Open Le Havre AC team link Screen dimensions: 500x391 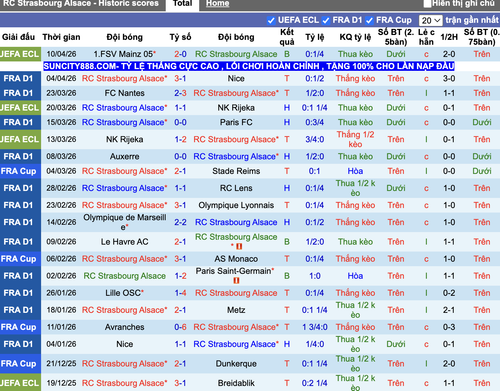124,242
